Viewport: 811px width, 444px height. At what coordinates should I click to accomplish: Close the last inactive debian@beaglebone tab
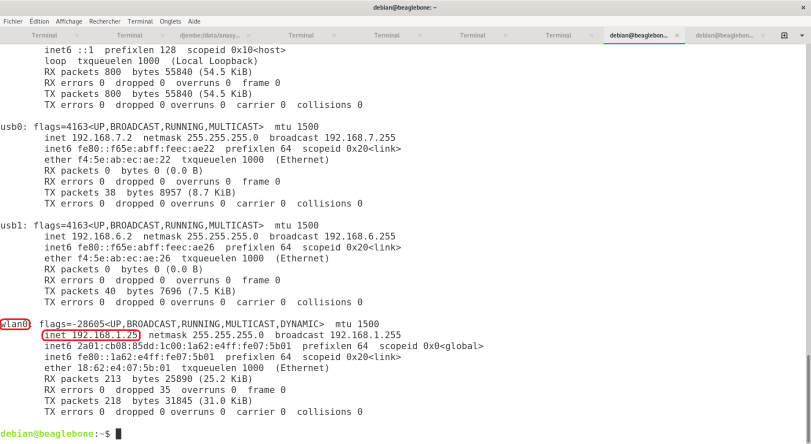[763, 35]
